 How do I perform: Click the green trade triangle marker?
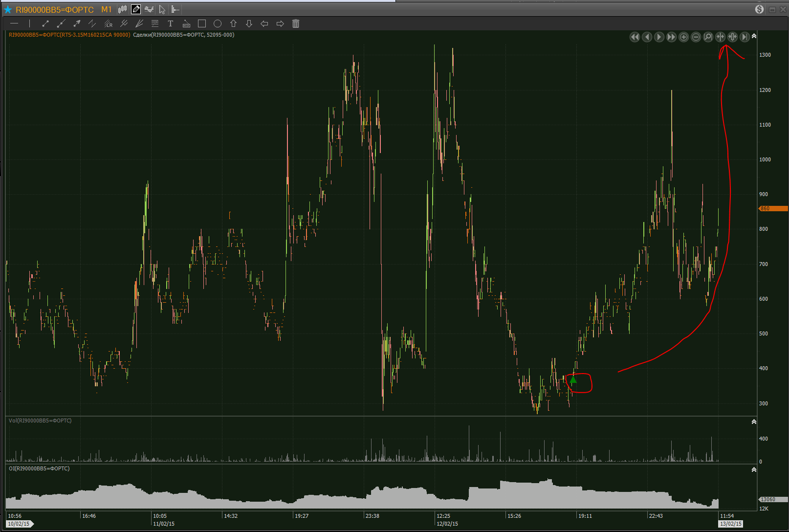tap(573, 379)
